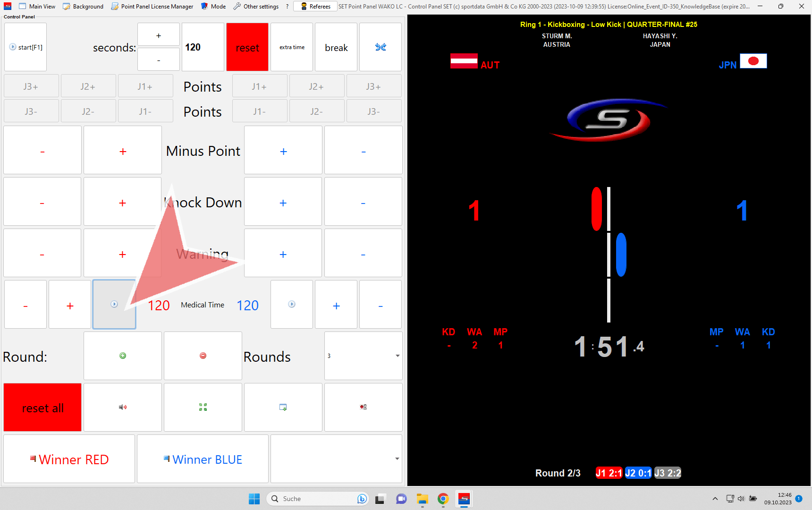Click the red reset all button
Viewport: 812px width, 510px height.
click(x=42, y=408)
